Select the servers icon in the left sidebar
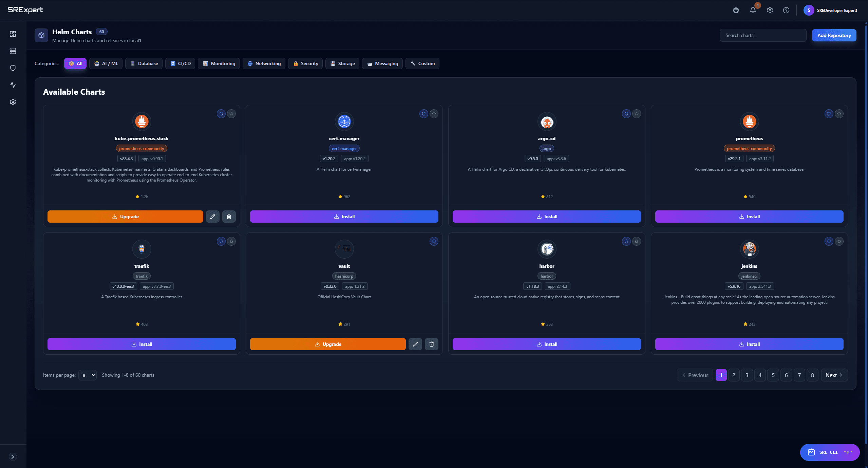 click(13, 51)
